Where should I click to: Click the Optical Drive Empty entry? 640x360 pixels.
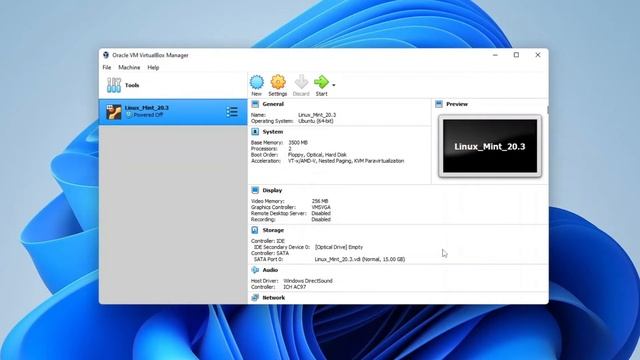[x=339, y=247]
